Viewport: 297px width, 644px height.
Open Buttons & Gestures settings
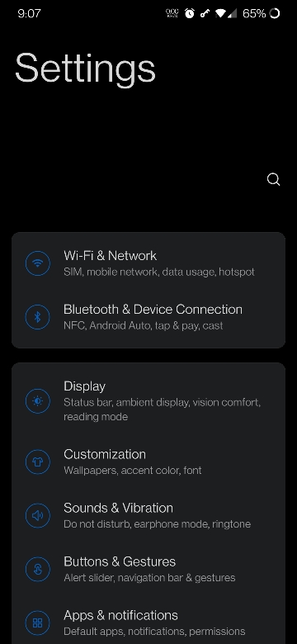tap(148, 569)
